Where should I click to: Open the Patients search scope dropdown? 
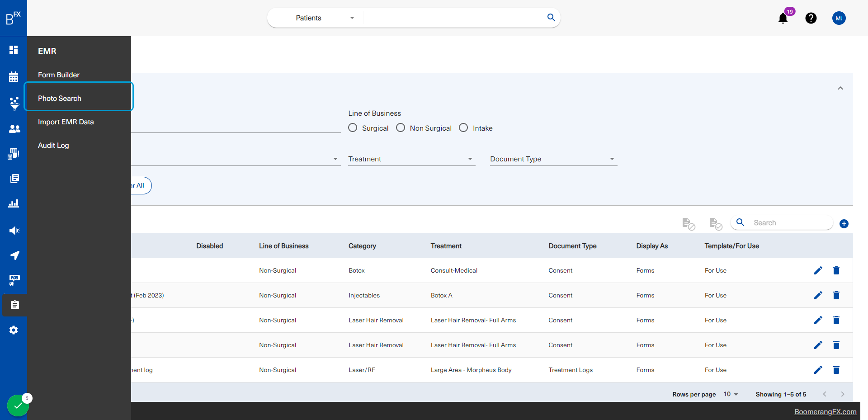coord(325,18)
